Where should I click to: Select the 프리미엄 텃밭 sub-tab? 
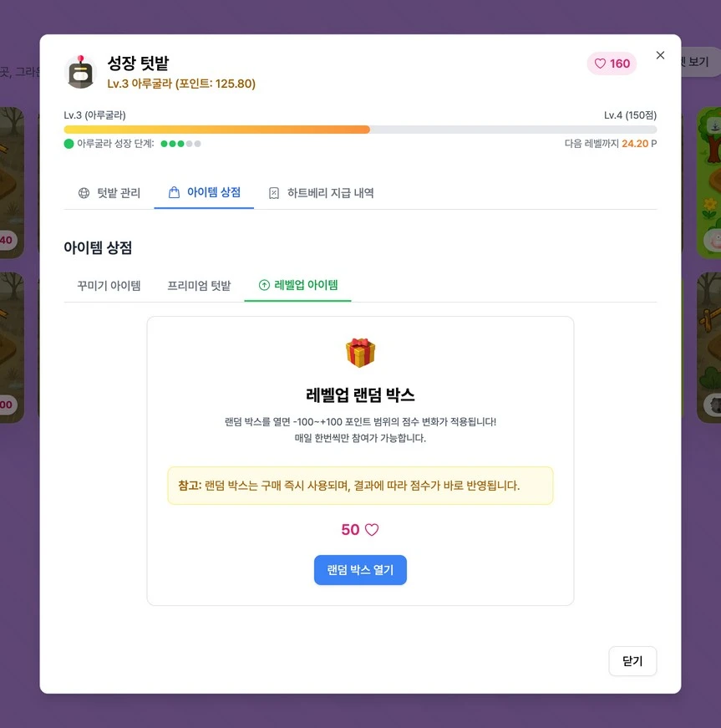coord(199,286)
